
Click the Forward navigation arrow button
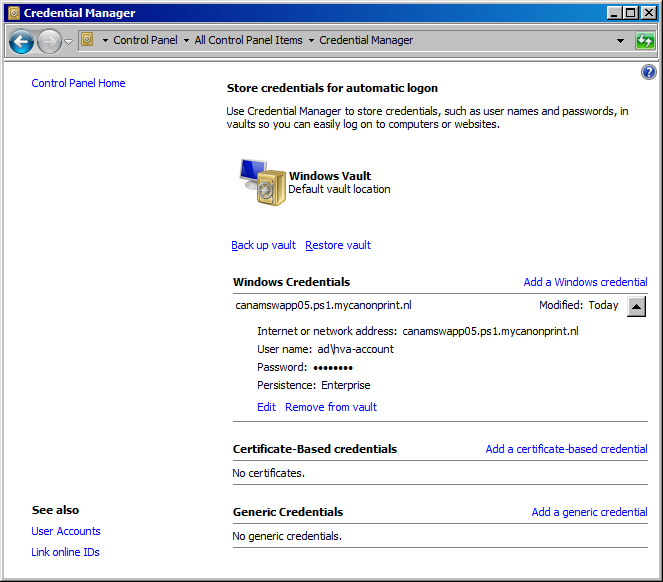[x=49, y=41]
